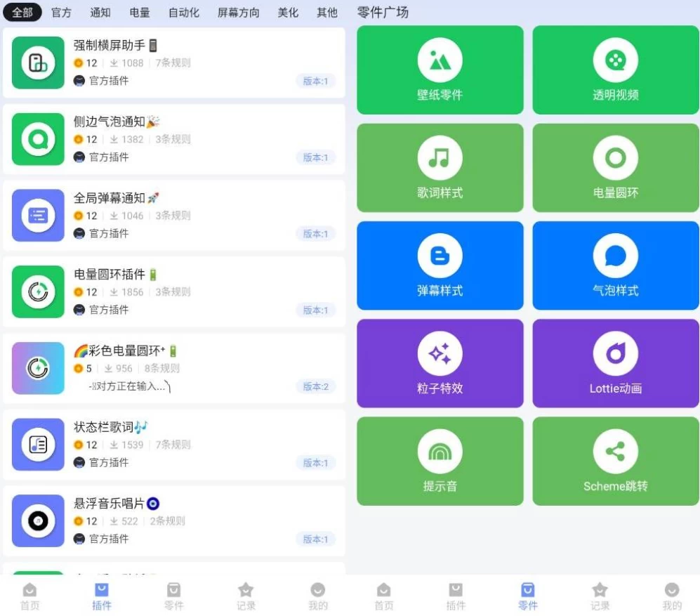
Task: Filter plugins by the 电量 tab
Action: [x=139, y=13]
